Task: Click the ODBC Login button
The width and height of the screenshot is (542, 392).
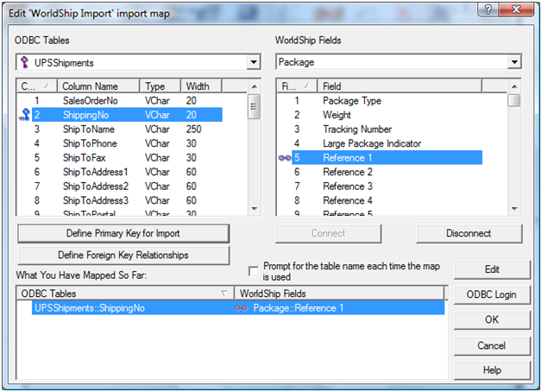Action: pos(492,295)
